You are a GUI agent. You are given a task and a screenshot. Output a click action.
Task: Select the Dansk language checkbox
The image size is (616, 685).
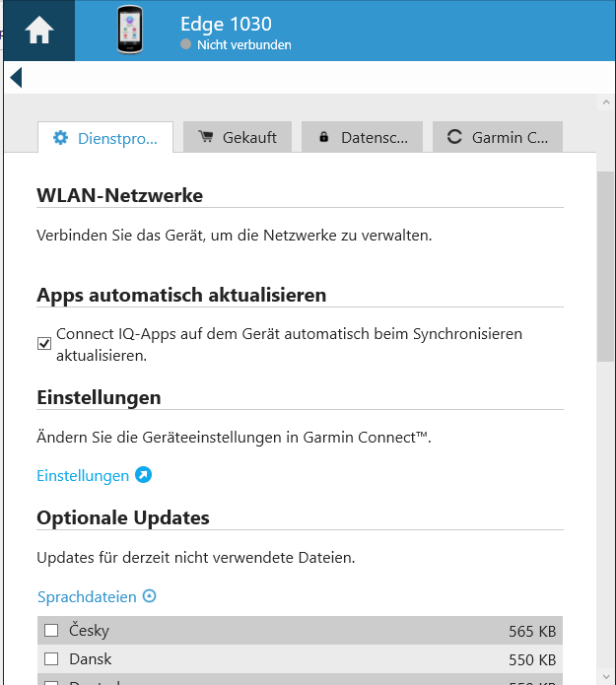point(51,659)
